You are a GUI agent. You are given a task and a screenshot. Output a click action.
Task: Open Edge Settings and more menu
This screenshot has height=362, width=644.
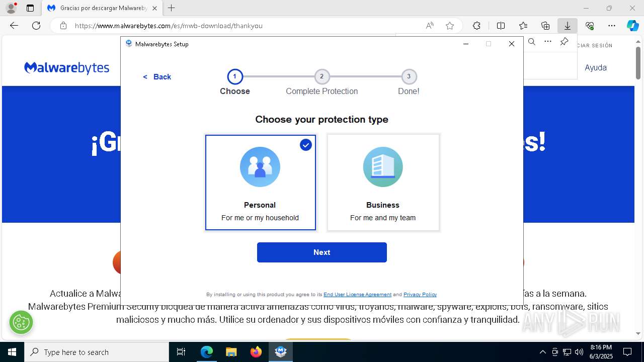pyautogui.click(x=612, y=26)
